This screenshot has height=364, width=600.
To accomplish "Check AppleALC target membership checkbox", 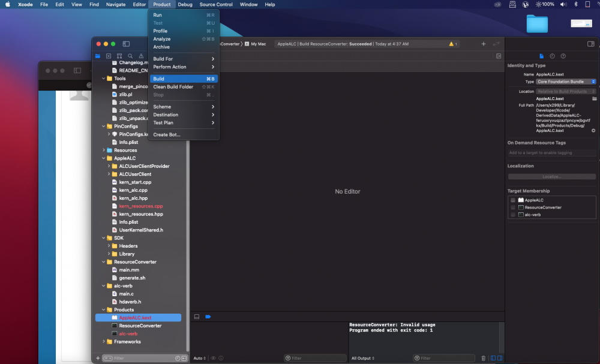I will click(513, 200).
